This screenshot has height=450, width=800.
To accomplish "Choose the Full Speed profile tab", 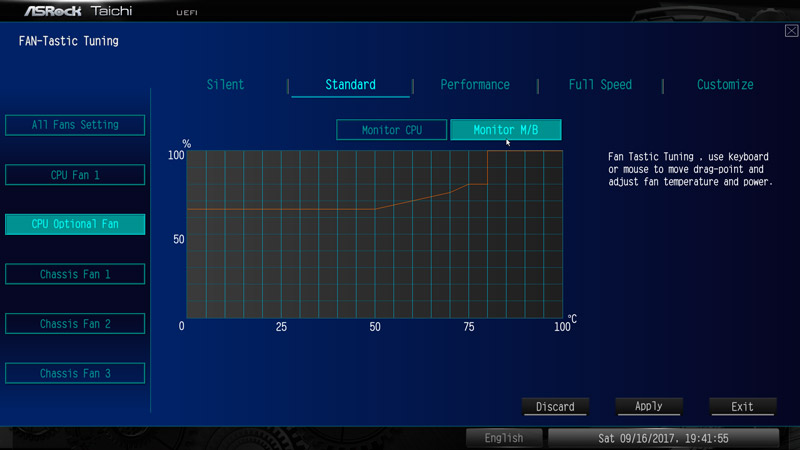I will tap(600, 85).
